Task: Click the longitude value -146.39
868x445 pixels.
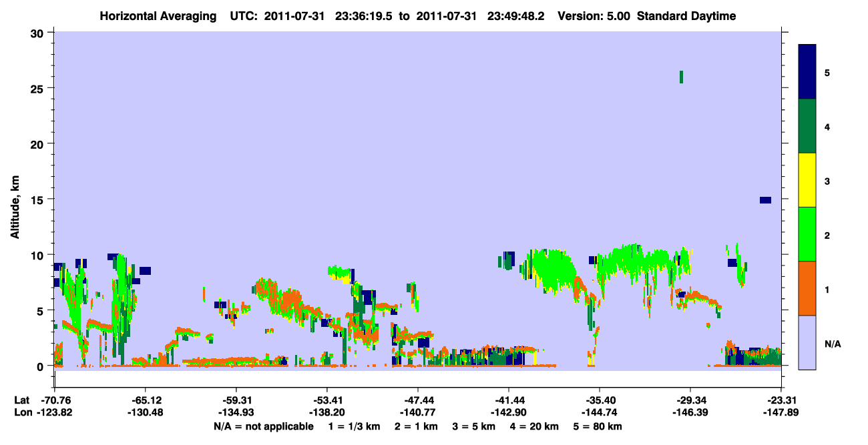Action: click(x=690, y=412)
